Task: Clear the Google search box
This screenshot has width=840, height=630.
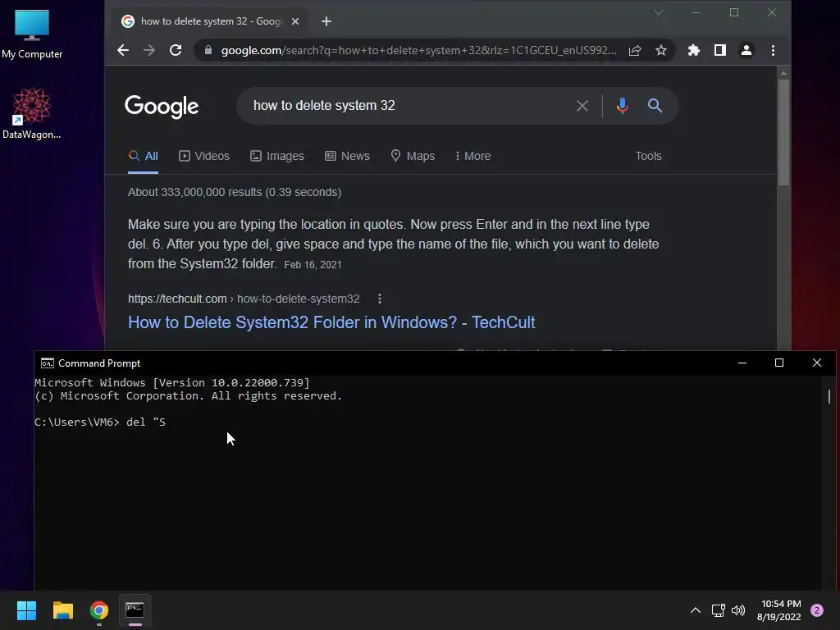Action: tap(582, 106)
